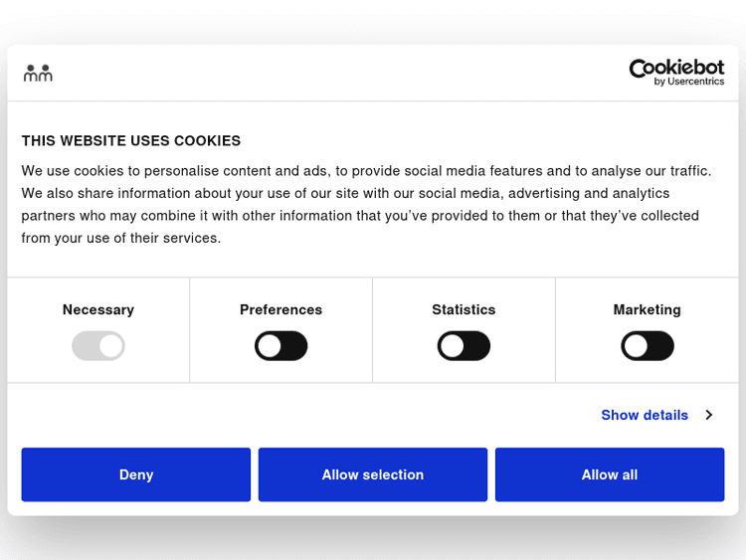
Task: Open the Show details link
Action: point(645,415)
